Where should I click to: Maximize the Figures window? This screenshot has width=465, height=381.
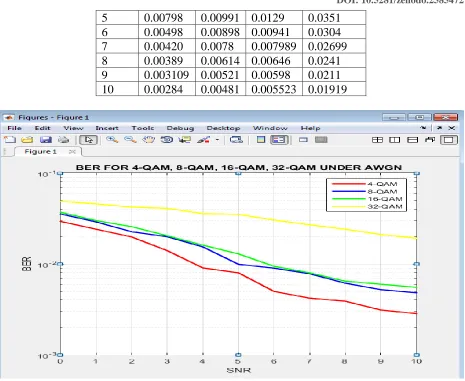tap(420, 117)
